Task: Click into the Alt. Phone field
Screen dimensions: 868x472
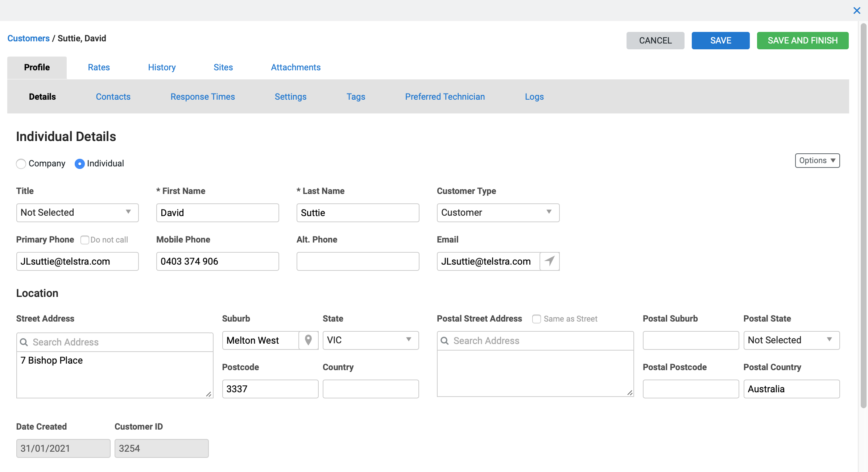Action: click(357, 261)
